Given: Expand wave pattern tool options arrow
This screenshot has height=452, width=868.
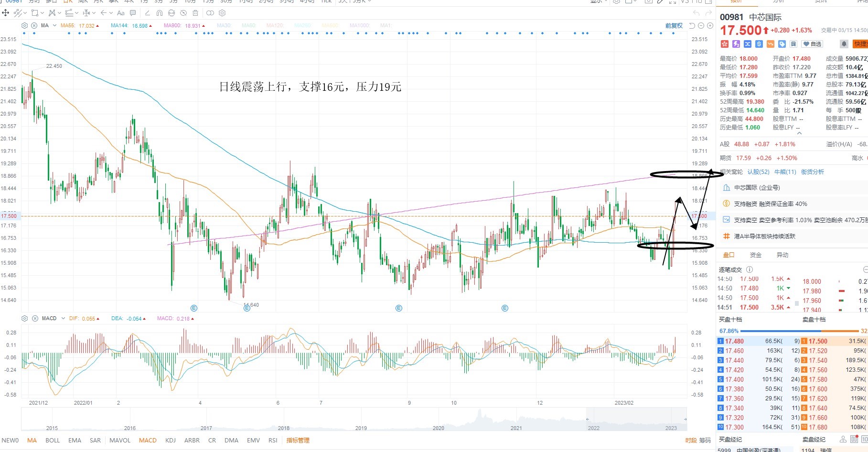Looking at the screenshot, I should (59, 13).
